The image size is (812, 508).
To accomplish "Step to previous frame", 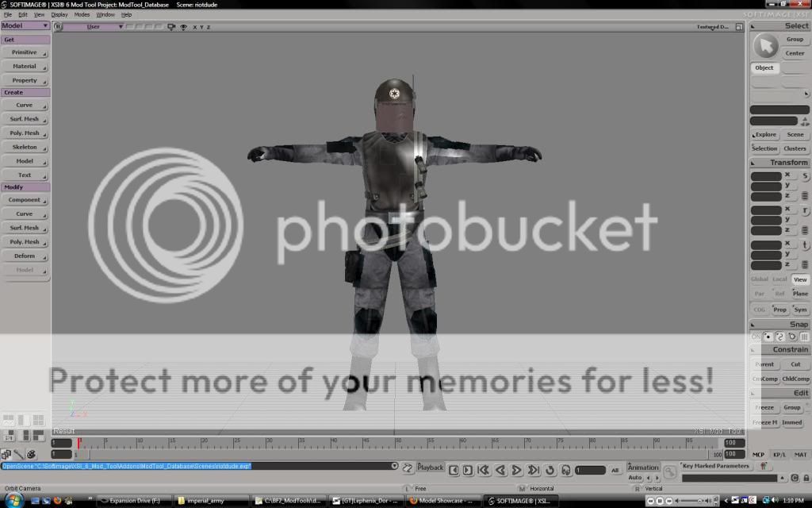I will coord(454,470).
